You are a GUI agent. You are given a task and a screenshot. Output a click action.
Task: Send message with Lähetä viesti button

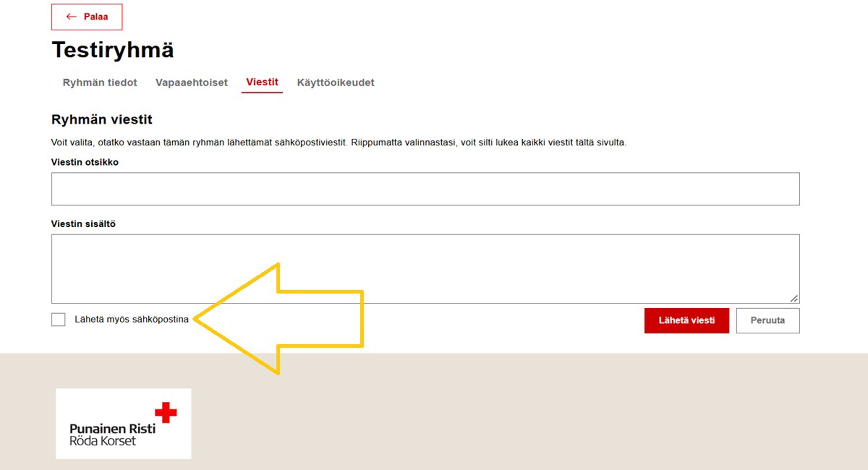[687, 320]
